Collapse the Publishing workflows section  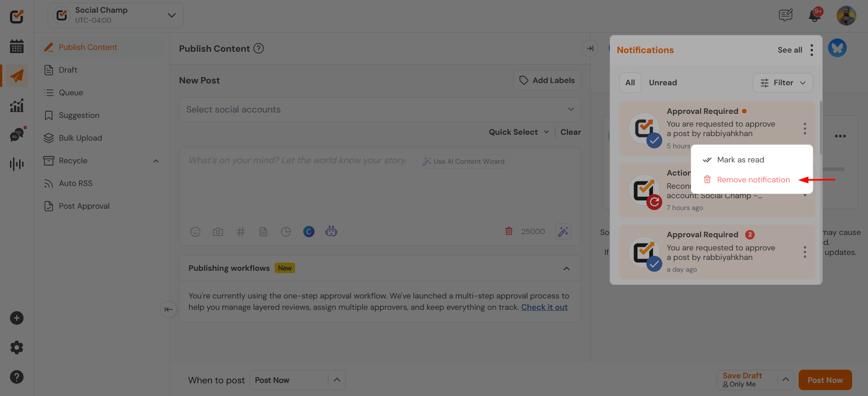coord(566,269)
